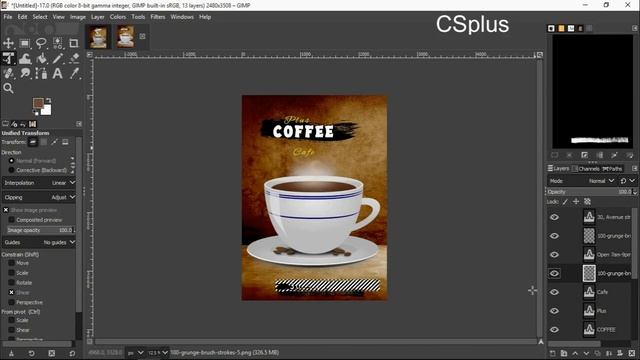Toggle lock pixels brush icon
The image size is (640, 360).
pos(565,202)
